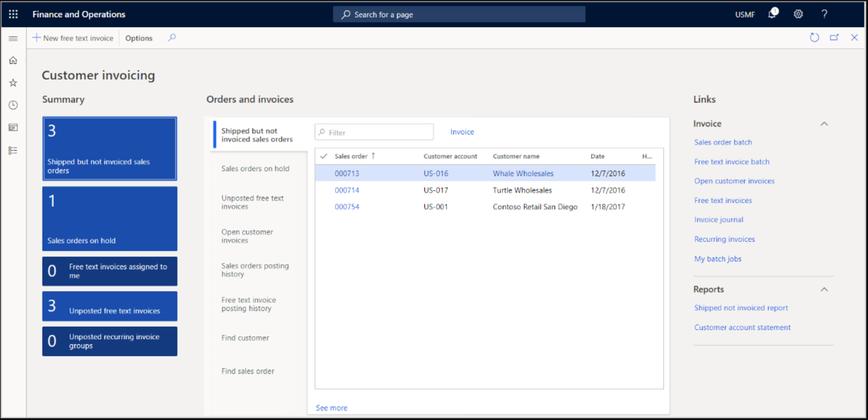This screenshot has width=868, height=420.
Task: Open Unposted recurring invoice groups tile
Action: click(110, 341)
